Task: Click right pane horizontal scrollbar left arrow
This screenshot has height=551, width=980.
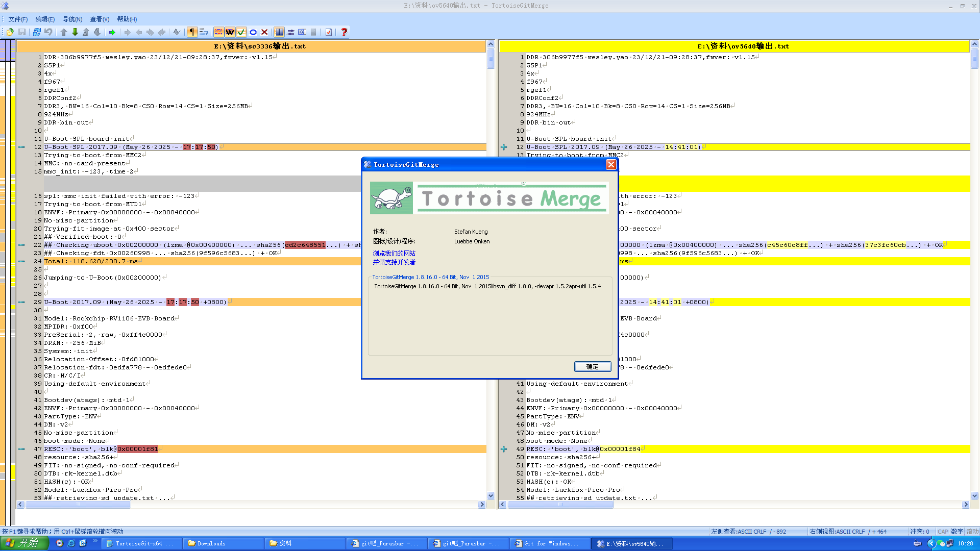Action: 503,505
